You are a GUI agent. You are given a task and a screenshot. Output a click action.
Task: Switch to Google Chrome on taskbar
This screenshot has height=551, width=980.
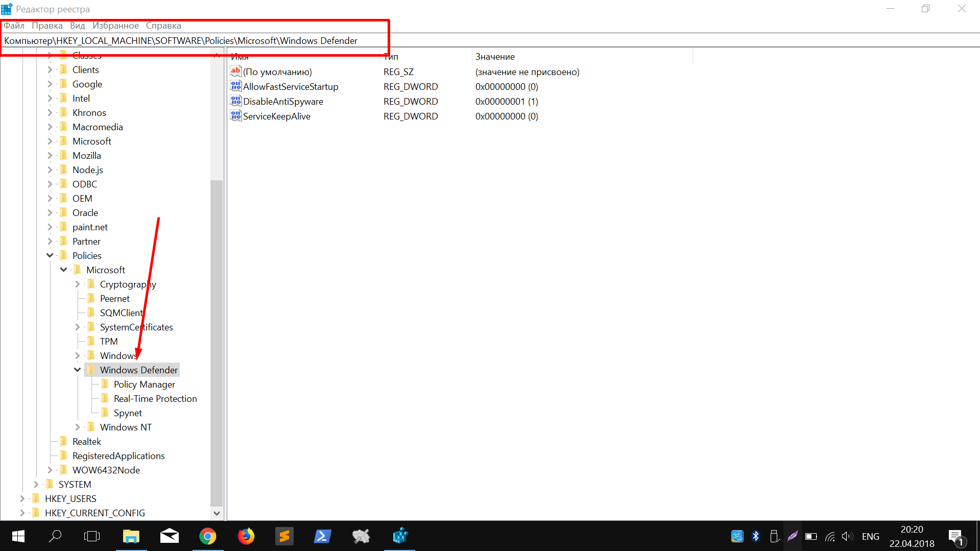click(208, 536)
